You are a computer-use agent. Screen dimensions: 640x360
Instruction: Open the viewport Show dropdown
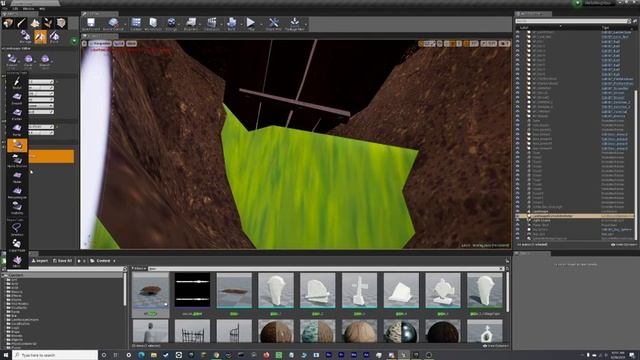click(x=131, y=43)
